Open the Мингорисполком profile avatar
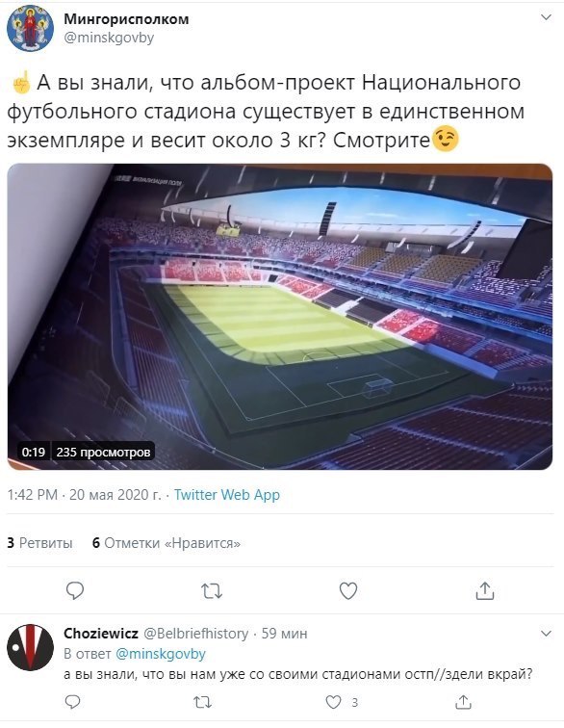Screen dimensions: 564x728 point(30,28)
